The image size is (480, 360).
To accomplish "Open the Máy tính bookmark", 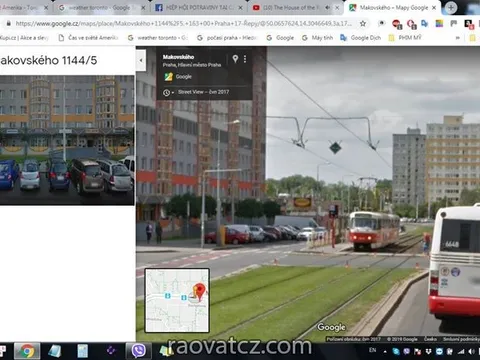I will point(317,38).
